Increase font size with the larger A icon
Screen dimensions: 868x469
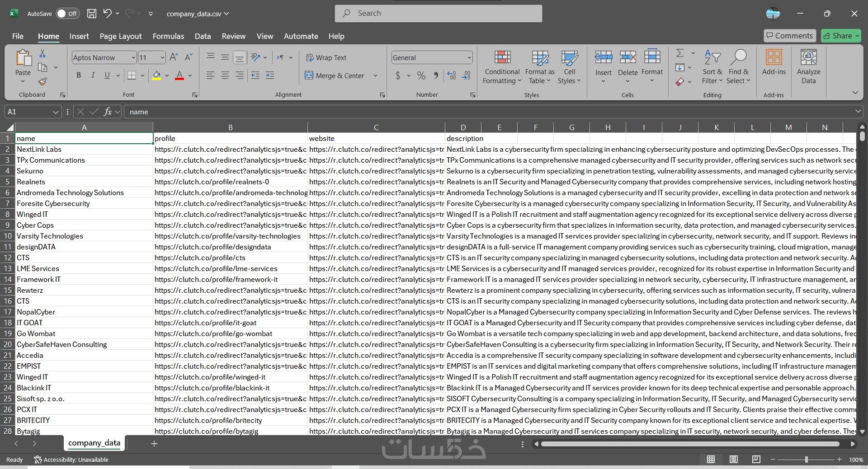pyautogui.click(x=174, y=57)
